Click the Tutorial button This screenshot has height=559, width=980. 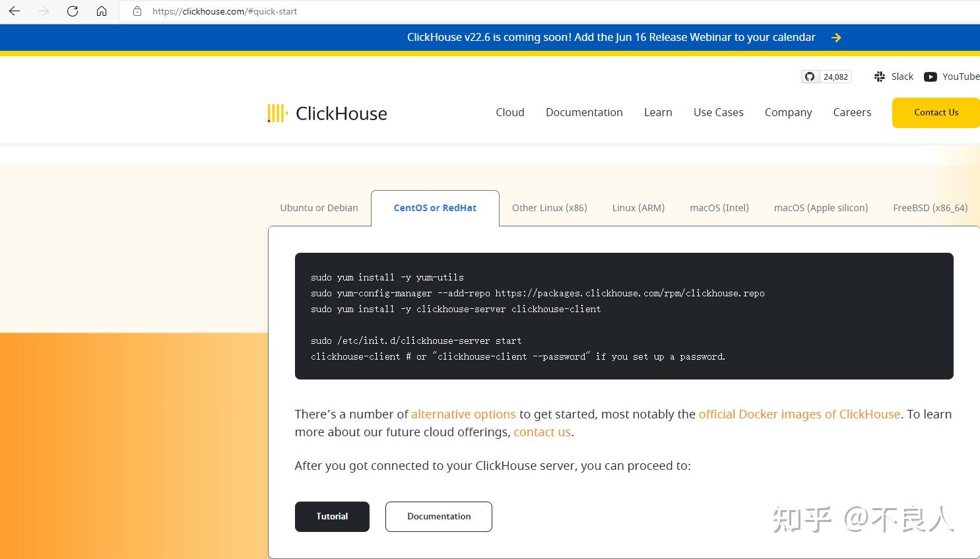coord(332,516)
